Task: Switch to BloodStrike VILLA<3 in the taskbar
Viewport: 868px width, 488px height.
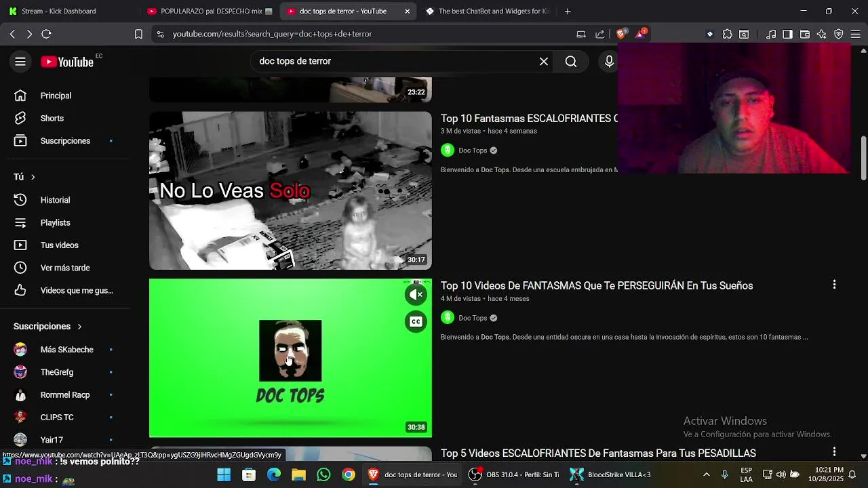Action: (x=610, y=474)
